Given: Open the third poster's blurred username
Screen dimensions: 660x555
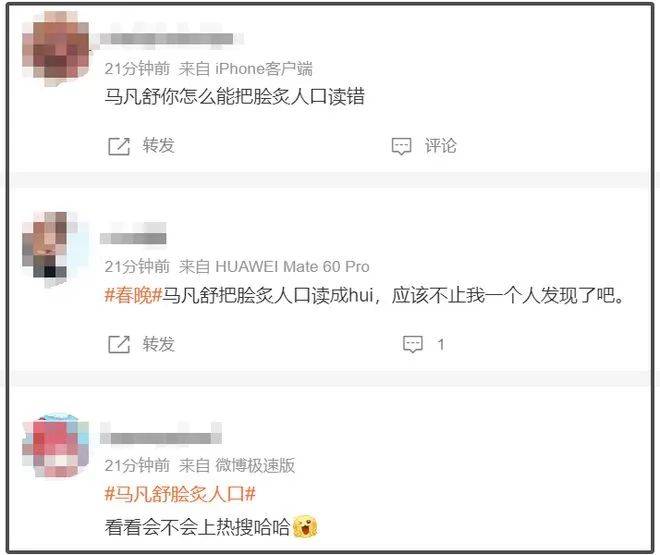Looking at the screenshot, I should (161, 438).
